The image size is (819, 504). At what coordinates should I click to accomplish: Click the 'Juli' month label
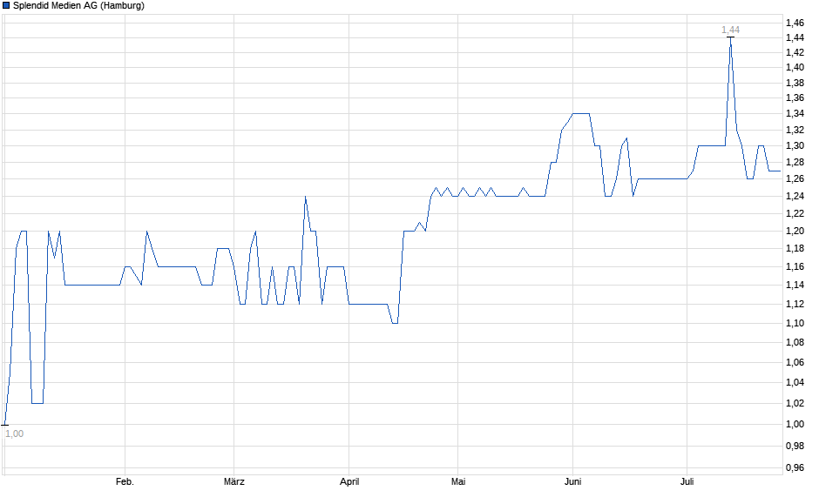(687, 482)
